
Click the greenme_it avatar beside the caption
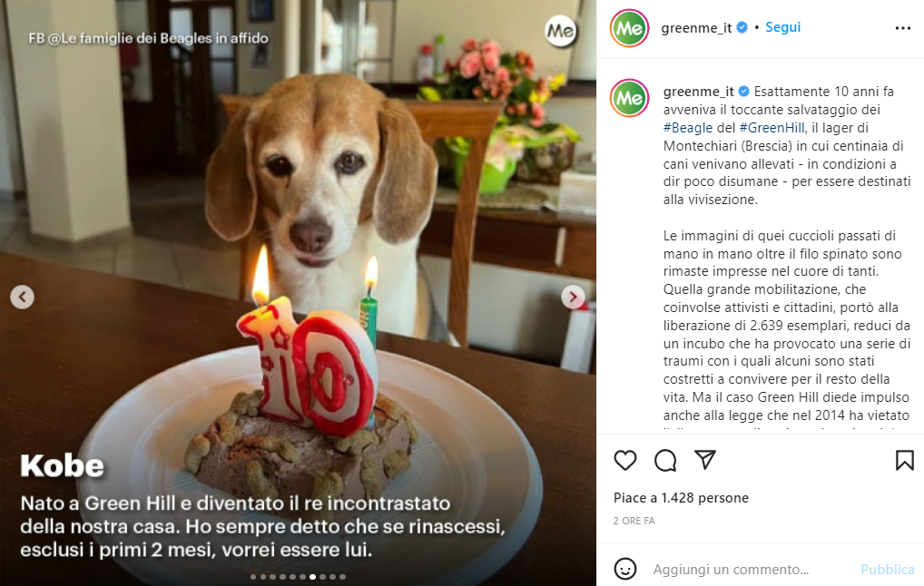pyautogui.click(x=627, y=97)
